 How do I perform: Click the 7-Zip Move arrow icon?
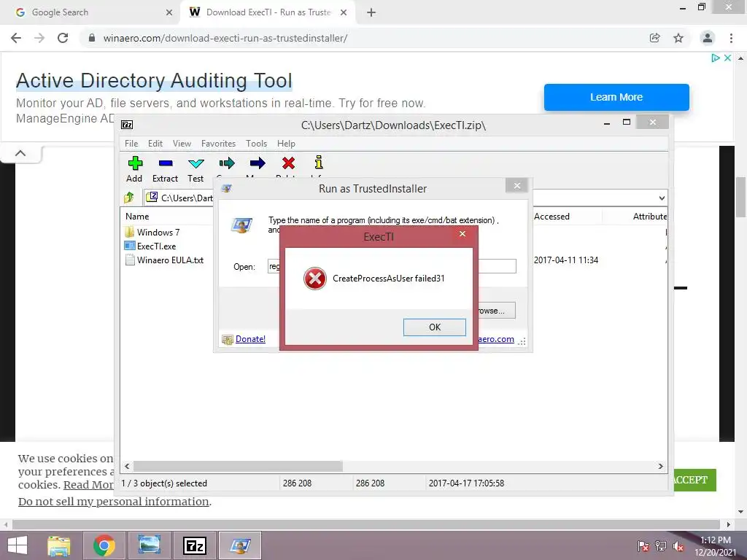coord(258,164)
